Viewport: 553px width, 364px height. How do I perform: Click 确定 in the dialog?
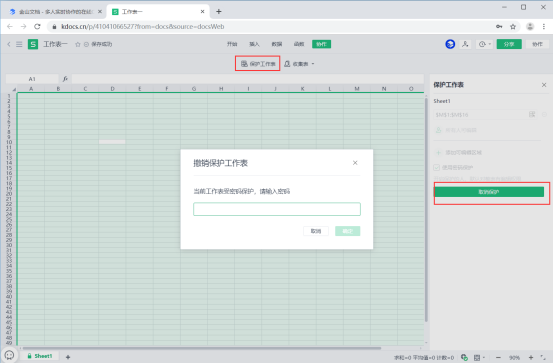347,231
